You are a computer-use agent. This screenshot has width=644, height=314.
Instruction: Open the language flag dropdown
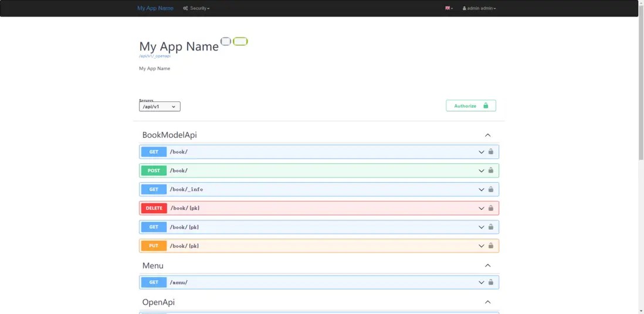449,8
